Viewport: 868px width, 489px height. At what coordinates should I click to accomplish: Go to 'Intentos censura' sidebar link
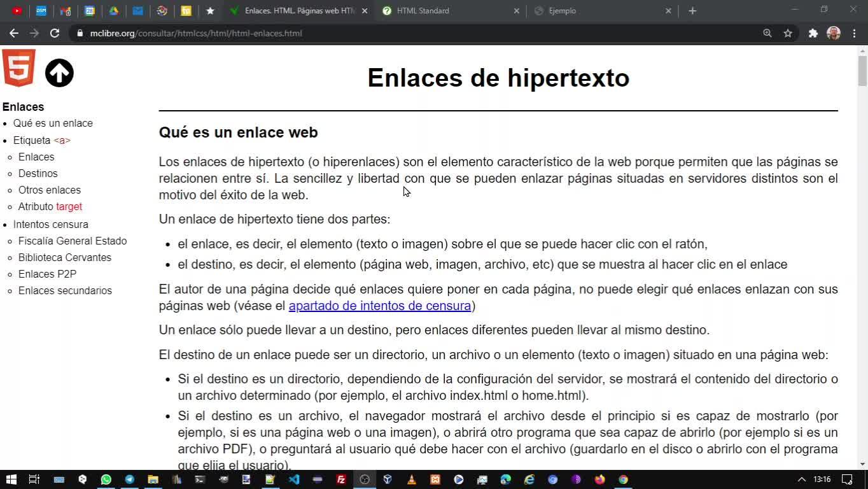51,225
